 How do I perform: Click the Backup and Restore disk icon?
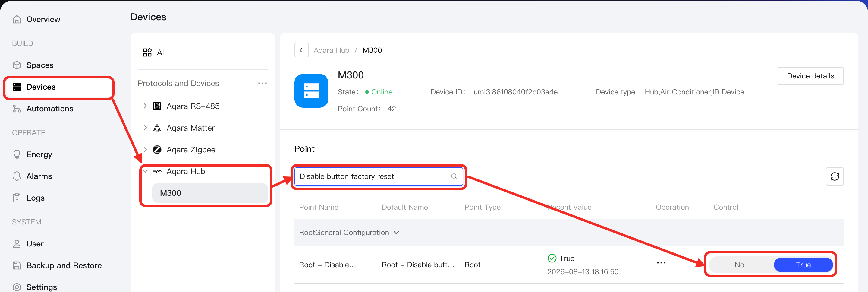(17, 265)
